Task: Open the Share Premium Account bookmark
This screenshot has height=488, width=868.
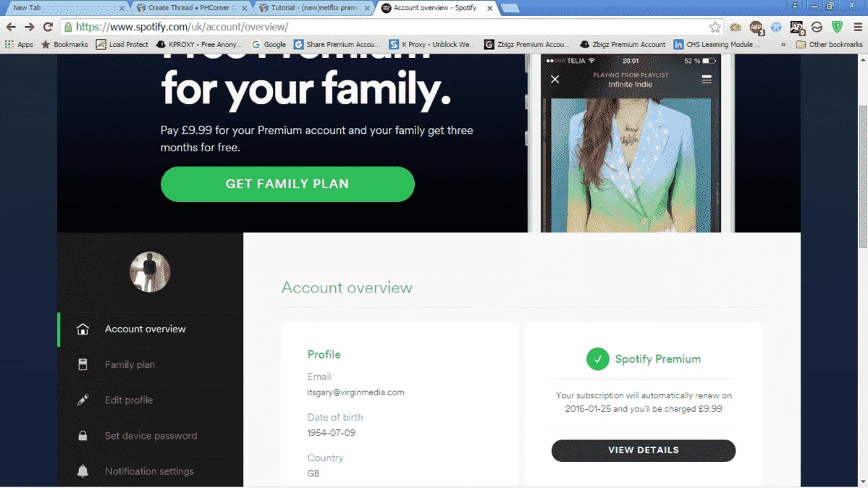Action: (337, 44)
